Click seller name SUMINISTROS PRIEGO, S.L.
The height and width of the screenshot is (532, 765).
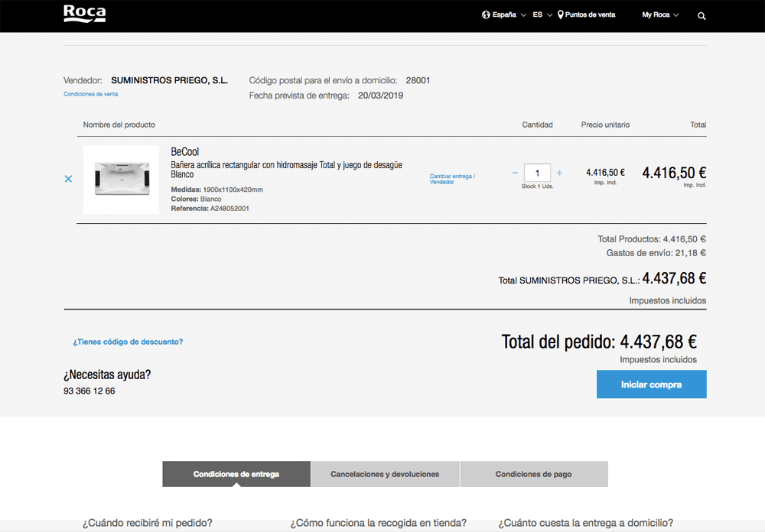tap(169, 80)
